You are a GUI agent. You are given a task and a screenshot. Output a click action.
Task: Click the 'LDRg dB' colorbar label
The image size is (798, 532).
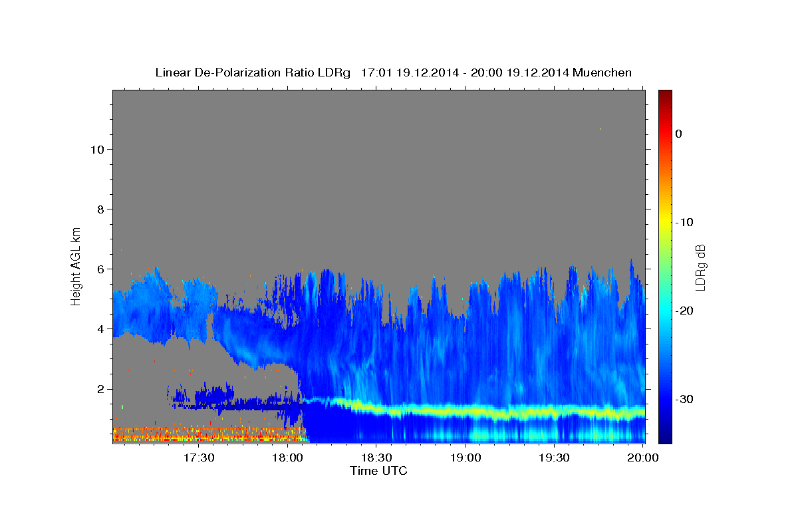click(x=700, y=267)
